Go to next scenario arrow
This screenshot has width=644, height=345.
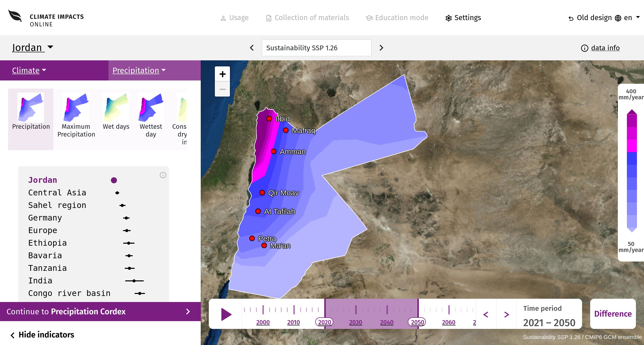381,48
